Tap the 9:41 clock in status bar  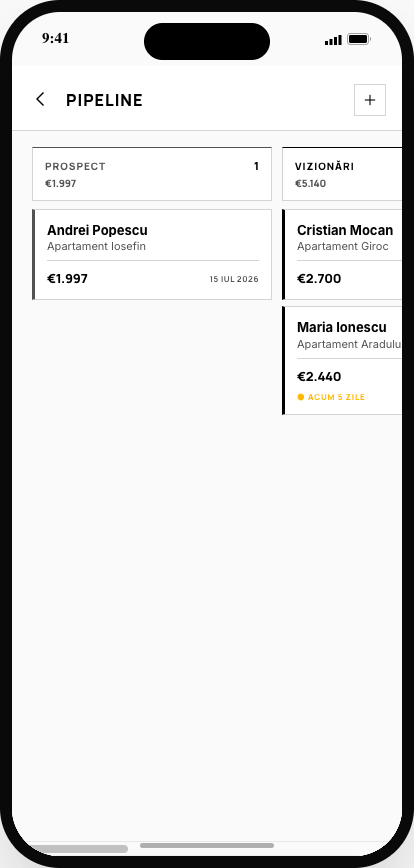tap(55, 38)
